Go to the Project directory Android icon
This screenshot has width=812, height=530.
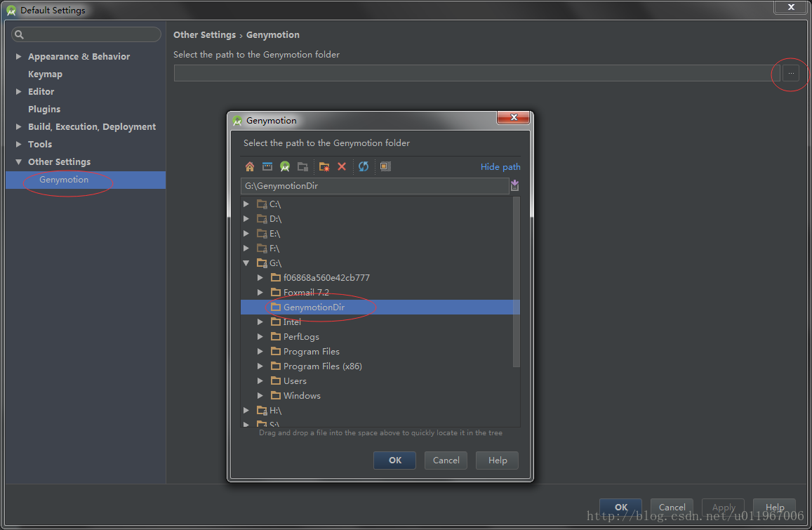[x=285, y=166]
